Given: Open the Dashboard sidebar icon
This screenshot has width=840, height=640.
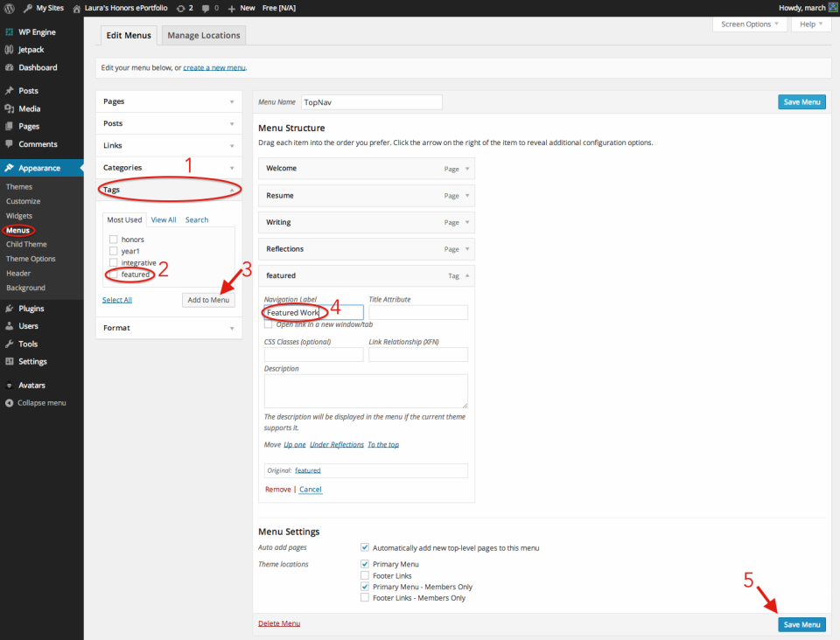Looking at the screenshot, I should [x=10, y=67].
